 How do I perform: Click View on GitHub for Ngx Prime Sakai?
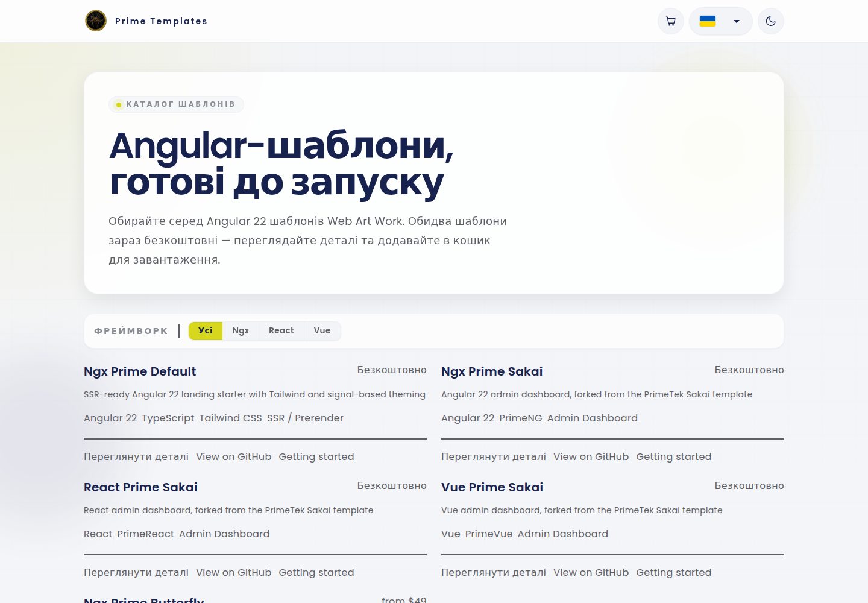click(591, 456)
